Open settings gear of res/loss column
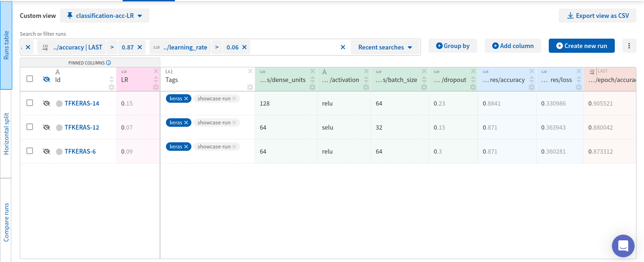Screen dimensions: 644x262 click(x=579, y=87)
